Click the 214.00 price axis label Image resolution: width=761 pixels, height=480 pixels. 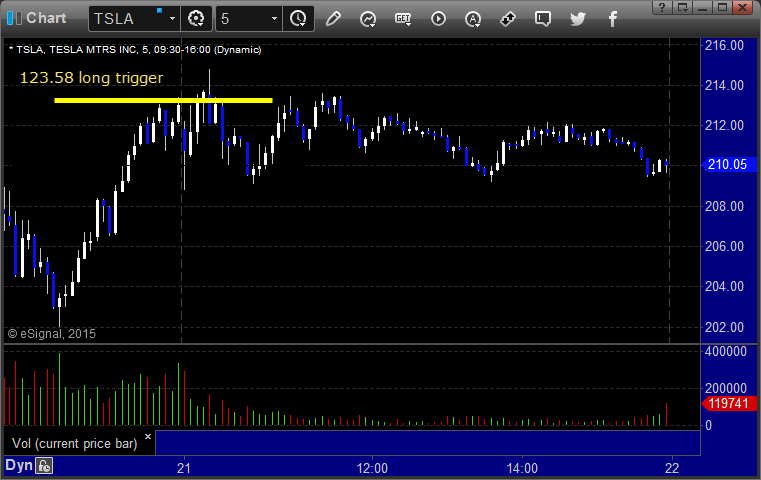tap(724, 85)
